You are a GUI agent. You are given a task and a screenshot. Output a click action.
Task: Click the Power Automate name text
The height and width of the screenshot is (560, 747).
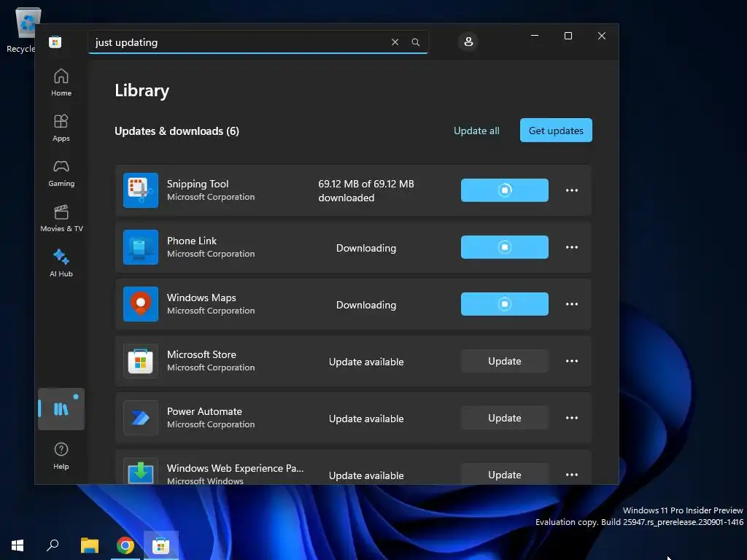coord(204,411)
